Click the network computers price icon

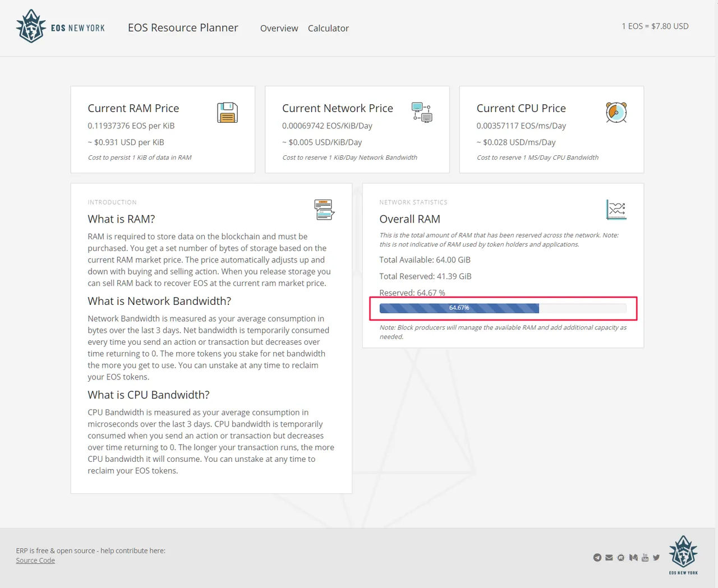click(x=422, y=113)
